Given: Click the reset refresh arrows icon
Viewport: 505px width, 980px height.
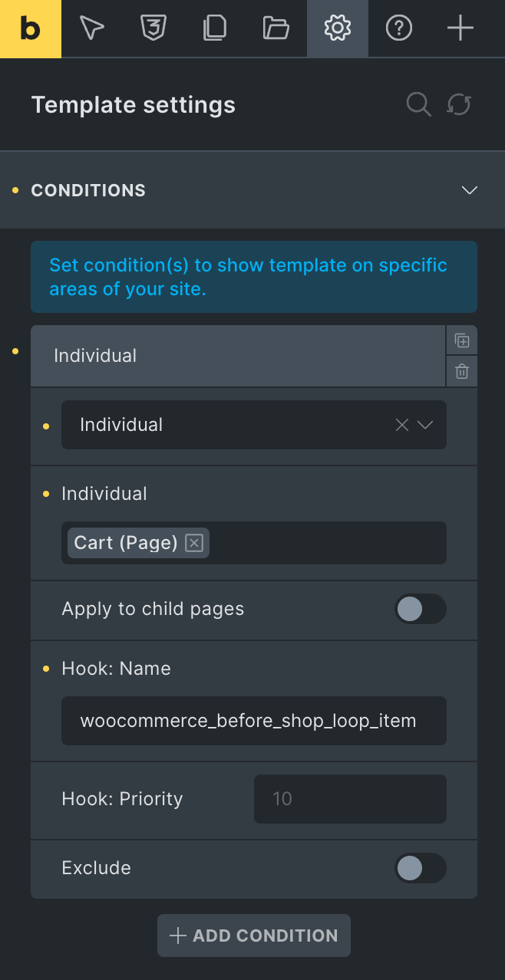Looking at the screenshot, I should [x=459, y=104].
